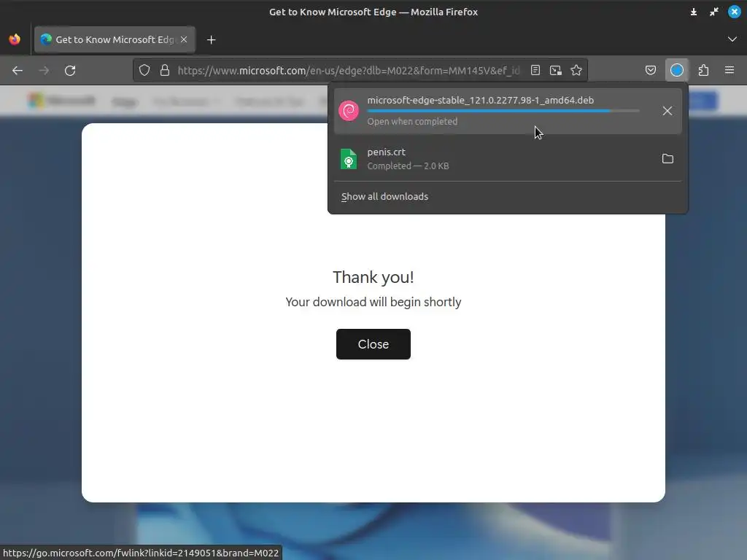The image size is (747, 560).
Task: Click 'Your download will begin shortly' text
Action: (373, 303)
